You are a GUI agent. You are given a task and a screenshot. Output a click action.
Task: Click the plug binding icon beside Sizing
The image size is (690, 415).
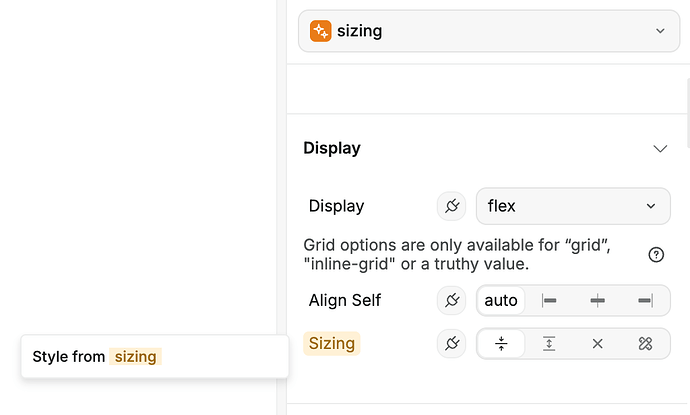click(451, 344)
